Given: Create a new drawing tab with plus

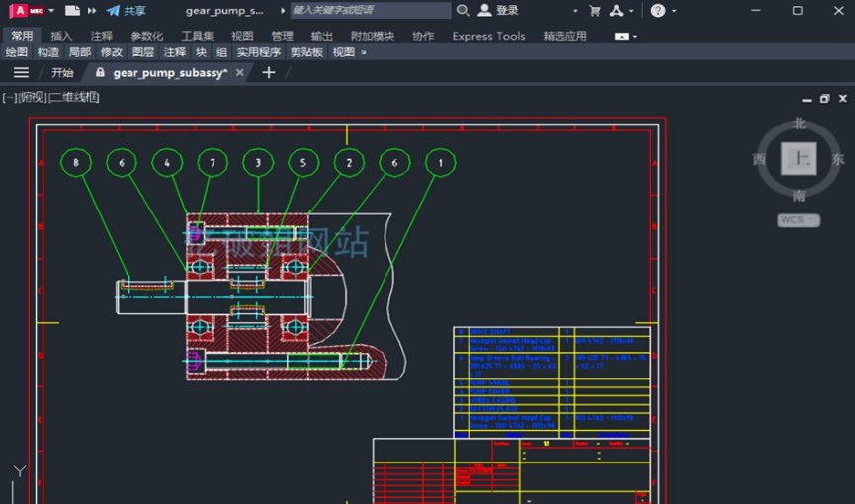Looking at the screenshot, I should pyautogui.click(x=268, y=72).
